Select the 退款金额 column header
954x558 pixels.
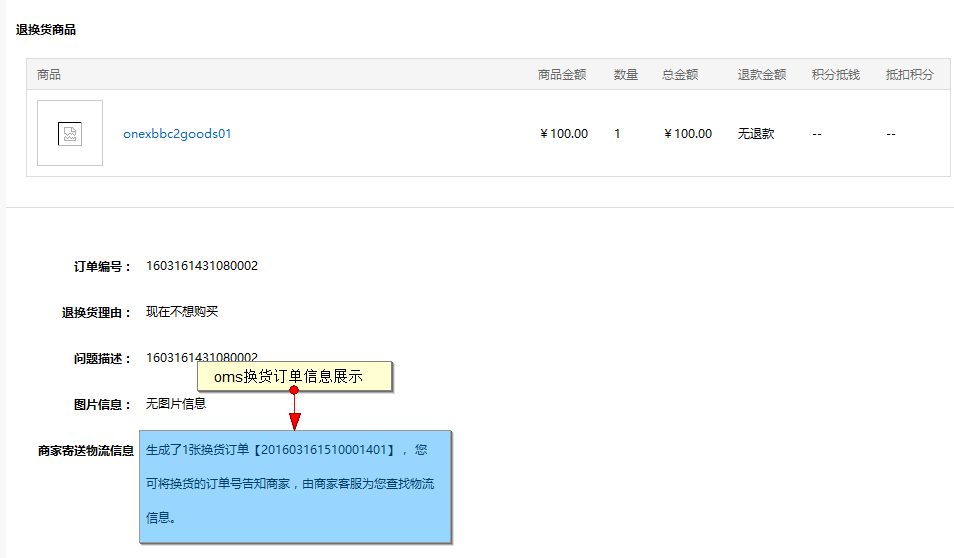coord(762,75)
